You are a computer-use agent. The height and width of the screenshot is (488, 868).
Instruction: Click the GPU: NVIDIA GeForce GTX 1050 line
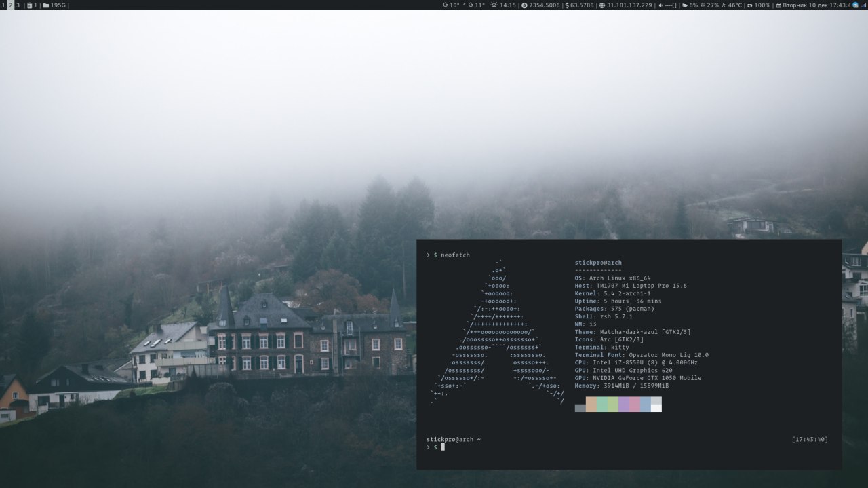pos(638,378)
